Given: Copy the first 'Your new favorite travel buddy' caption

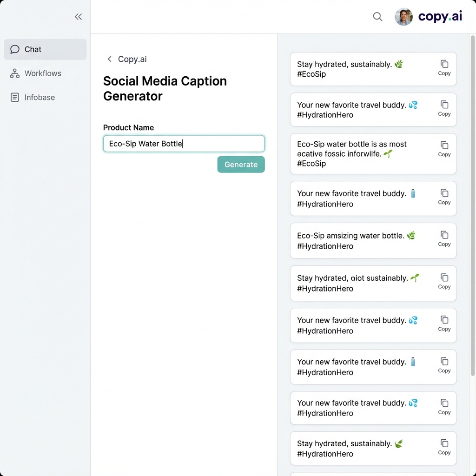Looking at the screenshot, I should (x=444, y=108).
